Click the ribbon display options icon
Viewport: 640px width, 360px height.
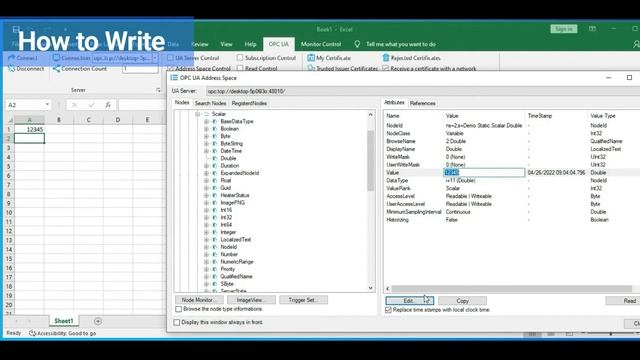(592, 29)
